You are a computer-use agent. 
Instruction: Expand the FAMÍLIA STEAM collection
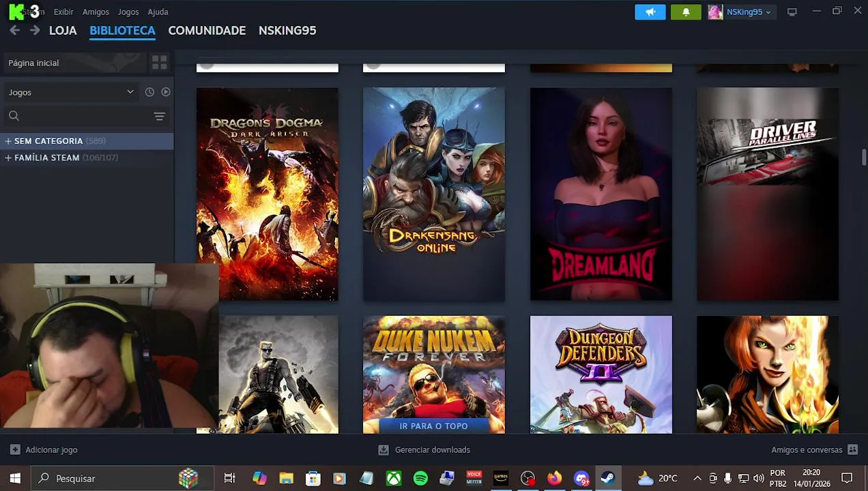(8, 158)
